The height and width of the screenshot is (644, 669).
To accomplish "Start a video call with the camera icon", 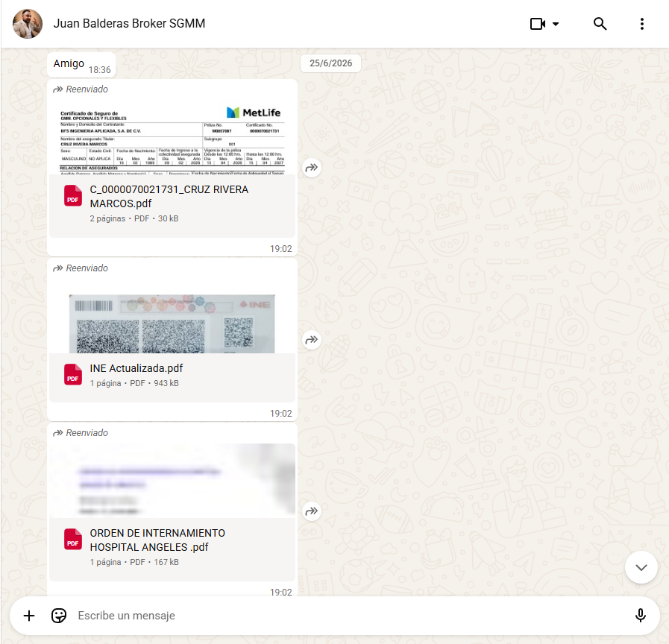I will click(538, 24).
